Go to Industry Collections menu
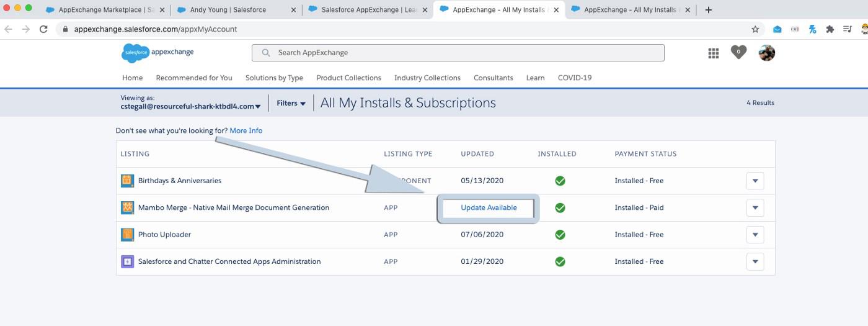 [427, 78]
